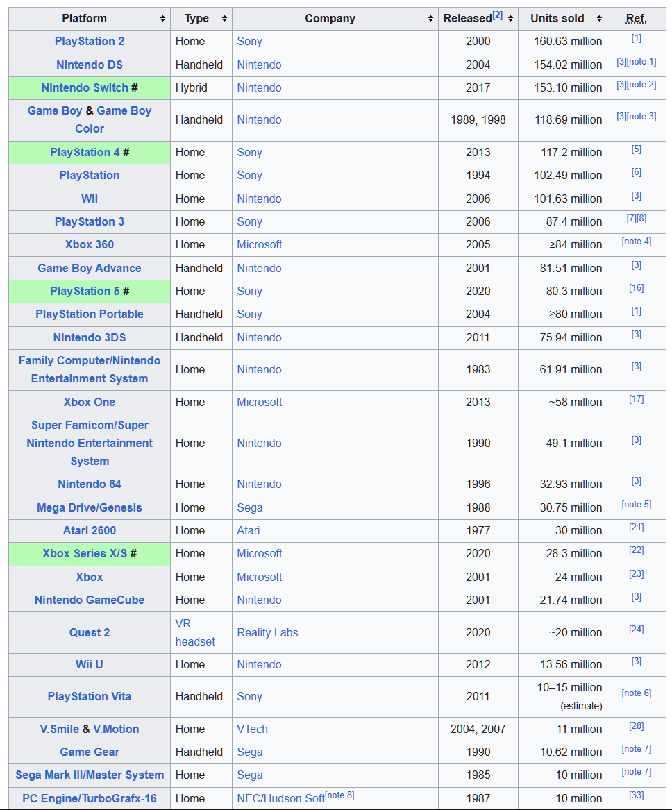Open Sega Mark III/Master System link

pyautogui.click(x=90, y=775)
